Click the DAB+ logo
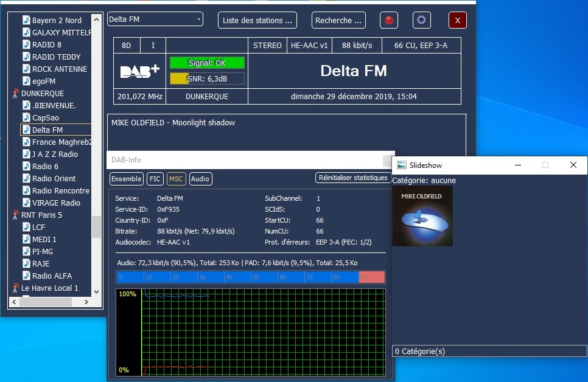This screenshot has height=382, width=588. tap(140, 71)
